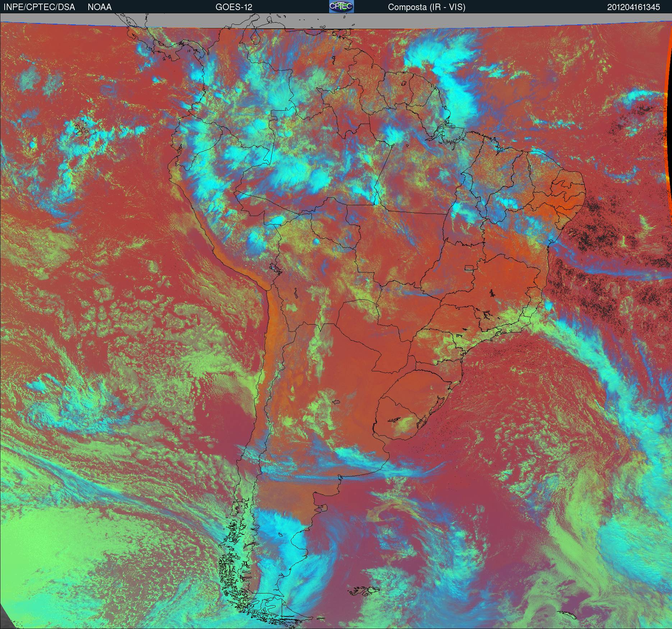Screen dimensions: 672x629
Task: Click the NOAA label in header
Action: pyautogui.click(x=100, y=7)
